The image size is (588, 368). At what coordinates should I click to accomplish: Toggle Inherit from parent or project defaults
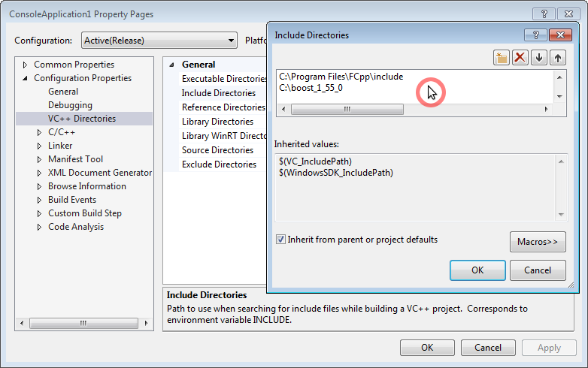[280, 240]
